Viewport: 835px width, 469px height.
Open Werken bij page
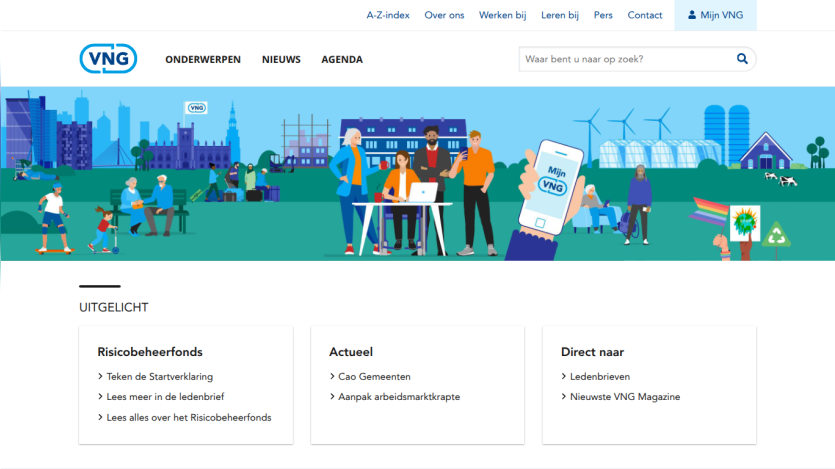point(502,15)
